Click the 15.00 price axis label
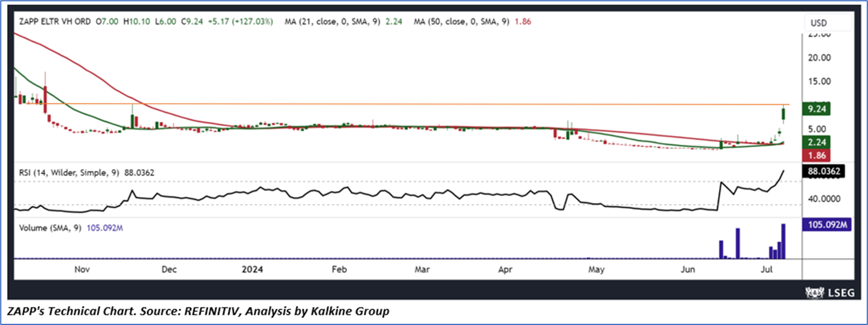868x325 pixels. (x=820, y=82)
